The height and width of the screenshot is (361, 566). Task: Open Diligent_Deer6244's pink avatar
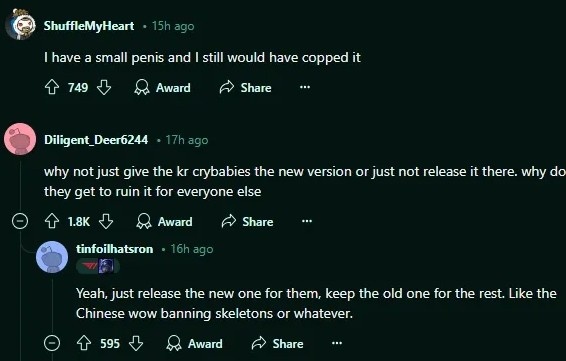tap(20, 139)
